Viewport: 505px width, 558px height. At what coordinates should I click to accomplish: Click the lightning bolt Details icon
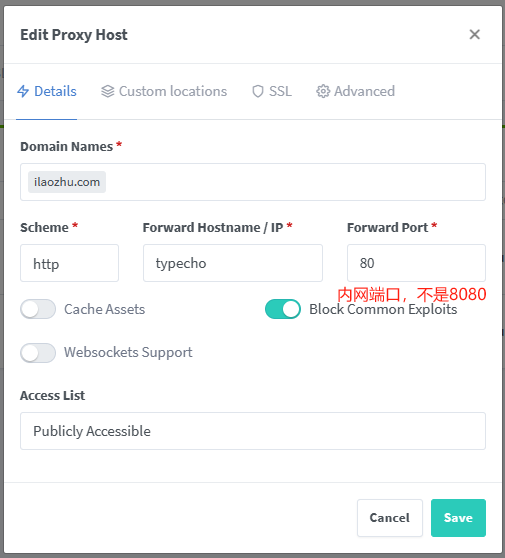coord(23,91)
